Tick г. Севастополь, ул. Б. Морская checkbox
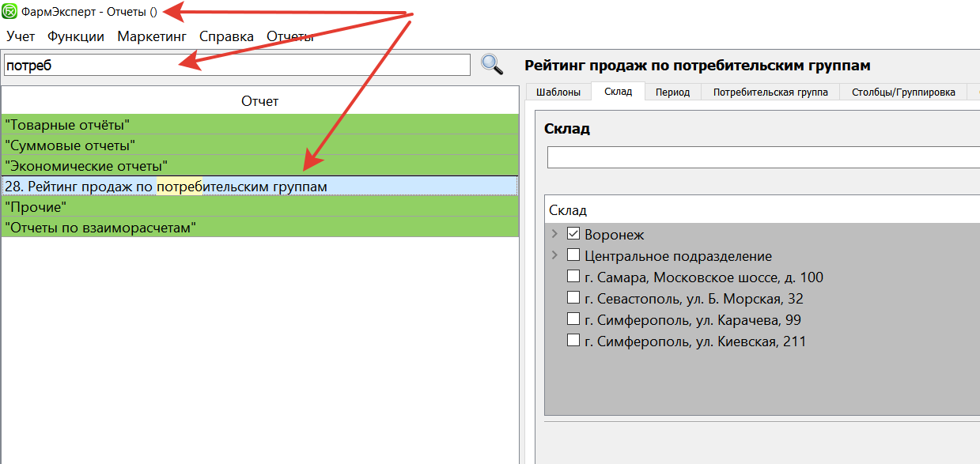This screenshot has width=980, height=464. [573, 299]
